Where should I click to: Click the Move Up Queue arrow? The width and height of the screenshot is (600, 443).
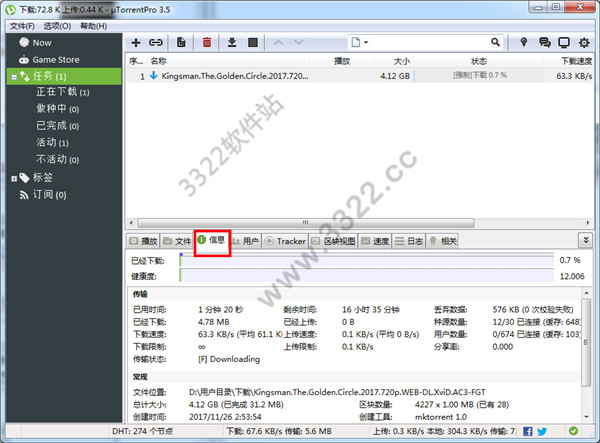click(x=279, y=42)
